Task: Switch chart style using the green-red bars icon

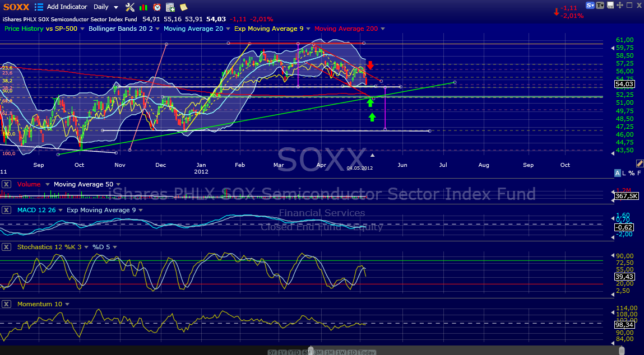Action: point(143,7)
